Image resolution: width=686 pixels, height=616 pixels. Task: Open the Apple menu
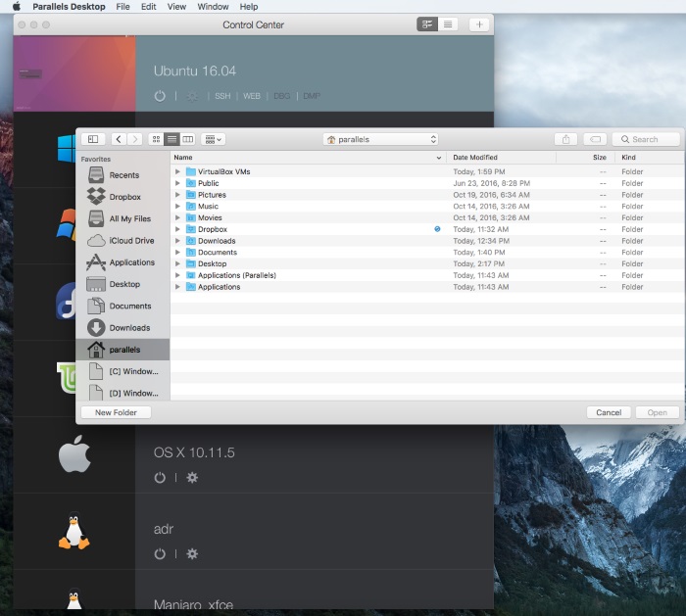click(x=17, y=7)
